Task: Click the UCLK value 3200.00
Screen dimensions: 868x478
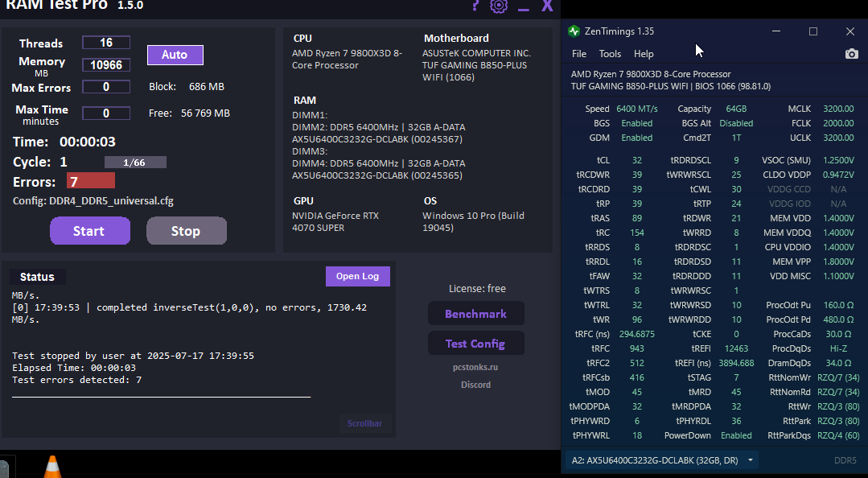Action: pyautogui.click(x=838, y=138)
